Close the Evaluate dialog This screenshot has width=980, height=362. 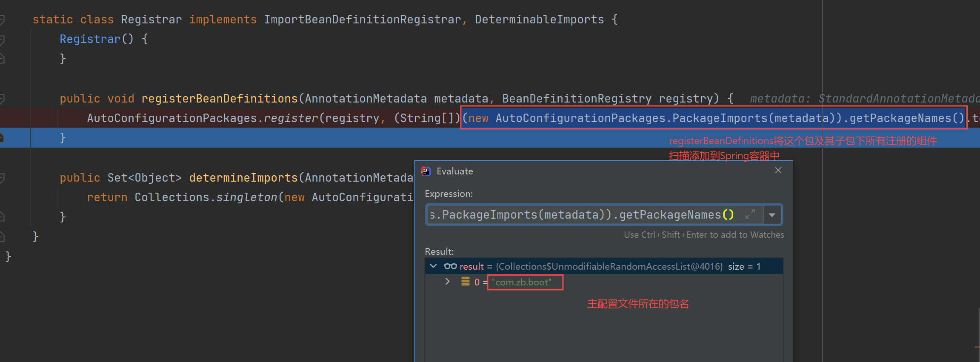click(778, 170)
